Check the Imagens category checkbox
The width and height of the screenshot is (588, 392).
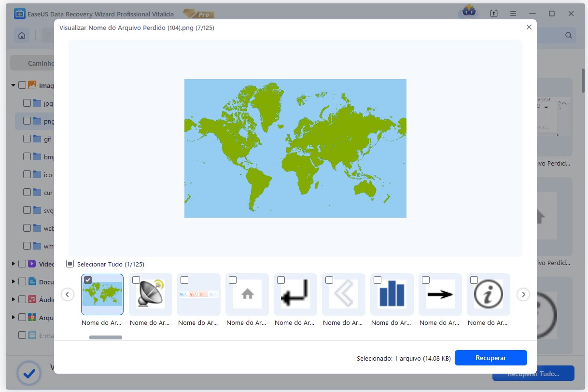coord(22,85)
